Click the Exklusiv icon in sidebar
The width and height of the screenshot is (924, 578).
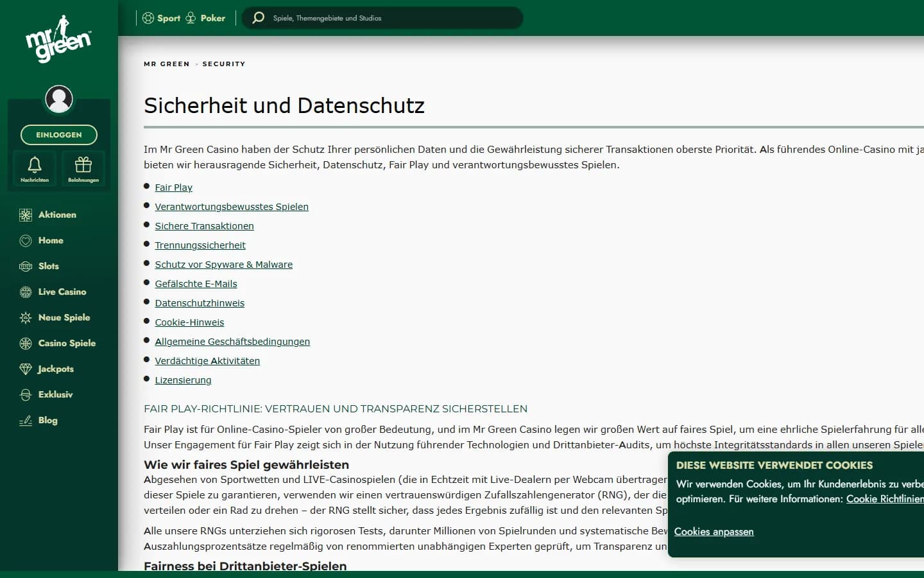(26, 395)
